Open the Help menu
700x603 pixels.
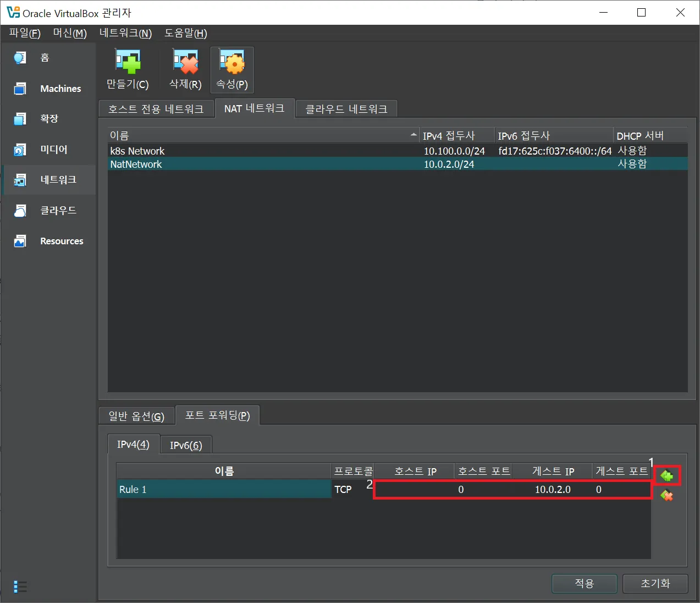point(186,33)
